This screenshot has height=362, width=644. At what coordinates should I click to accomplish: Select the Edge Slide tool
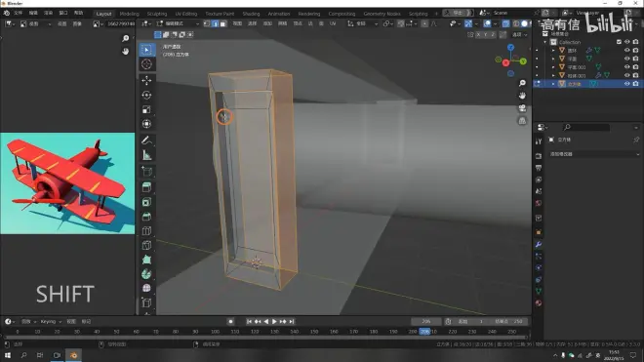(x=146, y=302)
